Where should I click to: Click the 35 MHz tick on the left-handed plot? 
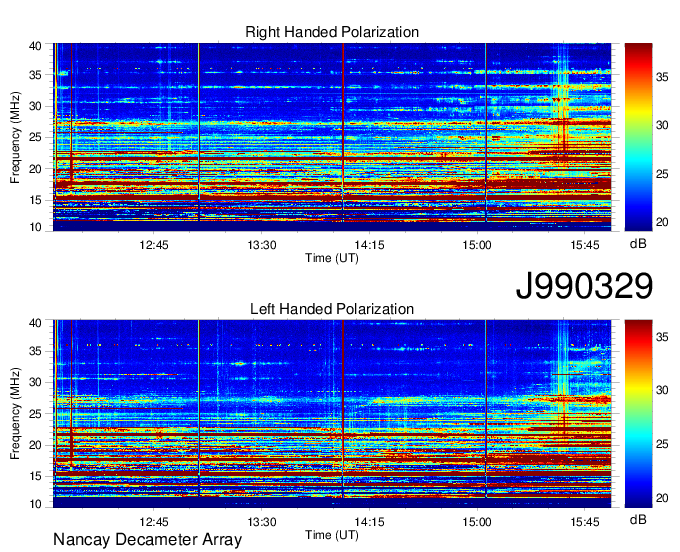pos(36,351)
